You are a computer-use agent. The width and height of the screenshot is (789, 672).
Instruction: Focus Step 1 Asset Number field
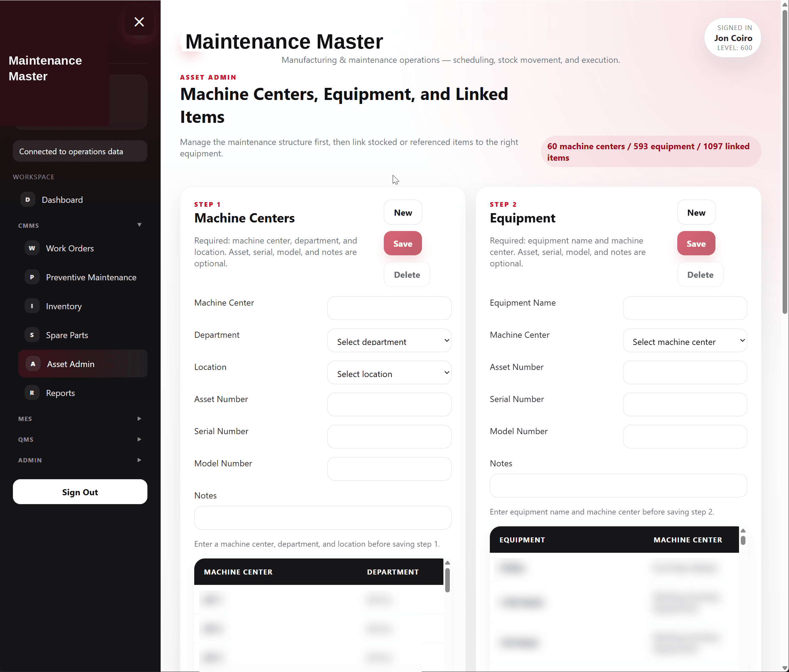(389, 405)
